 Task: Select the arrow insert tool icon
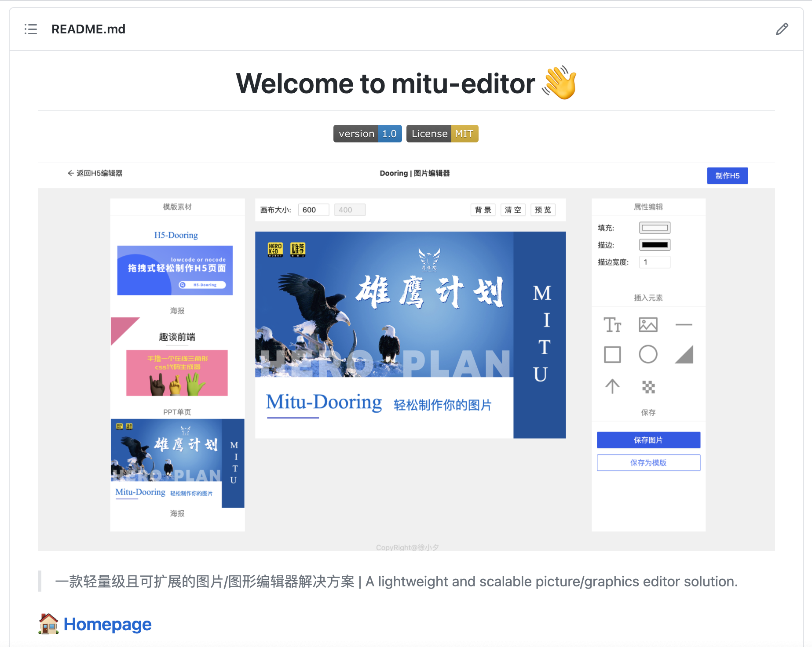[612, 386]
